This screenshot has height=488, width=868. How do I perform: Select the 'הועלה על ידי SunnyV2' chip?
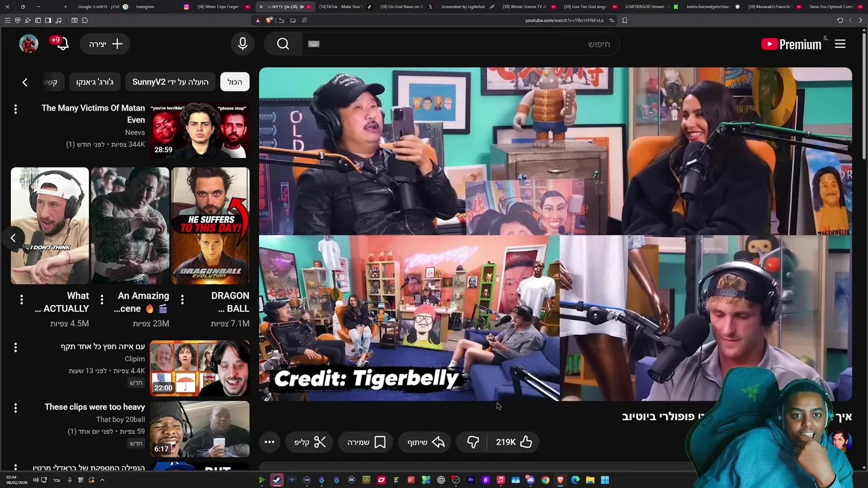click(x=170, y=82)
